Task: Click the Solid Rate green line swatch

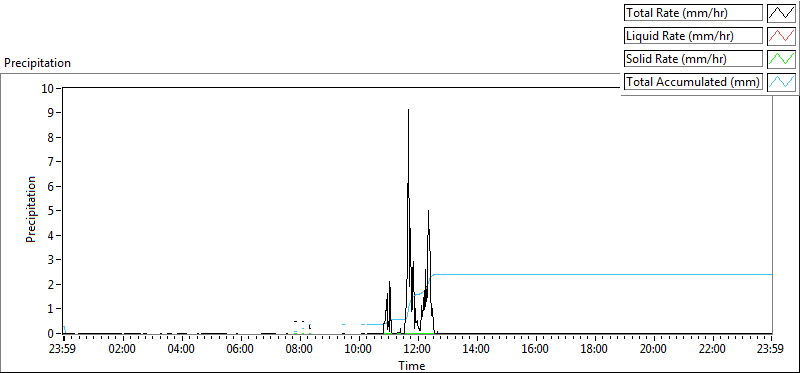Action: click(x=782, y=59)
